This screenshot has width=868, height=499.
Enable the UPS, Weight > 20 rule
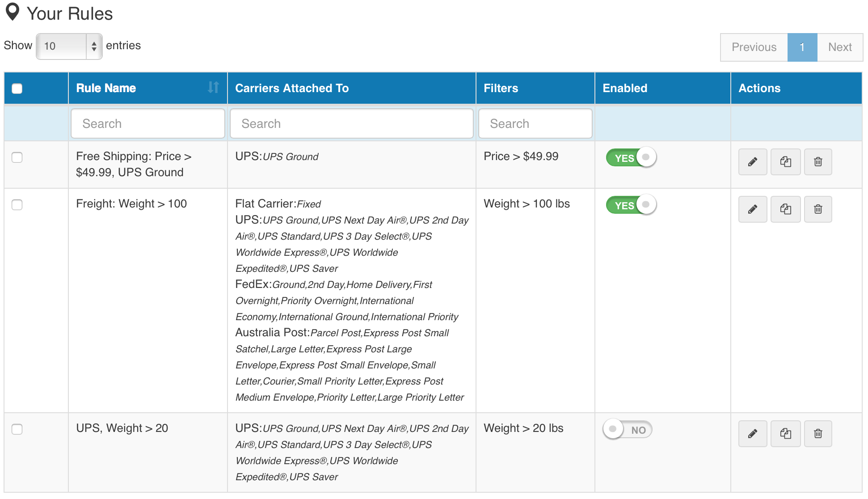[x=627, y=429]
